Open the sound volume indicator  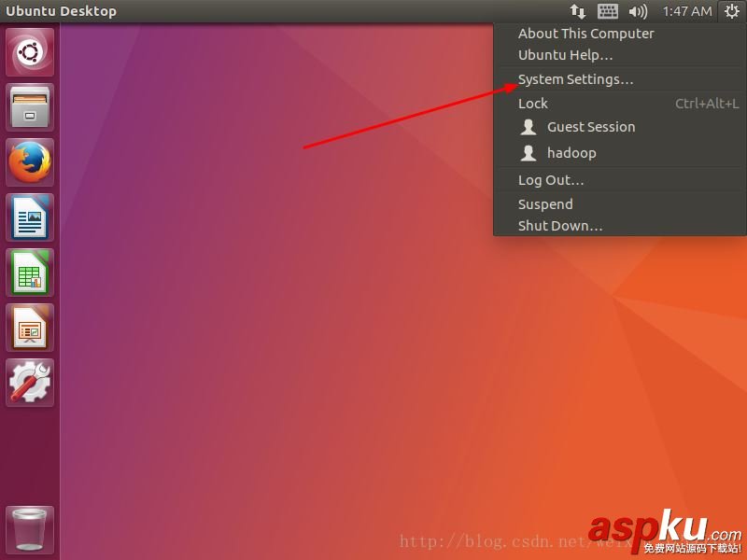point(638,11)
